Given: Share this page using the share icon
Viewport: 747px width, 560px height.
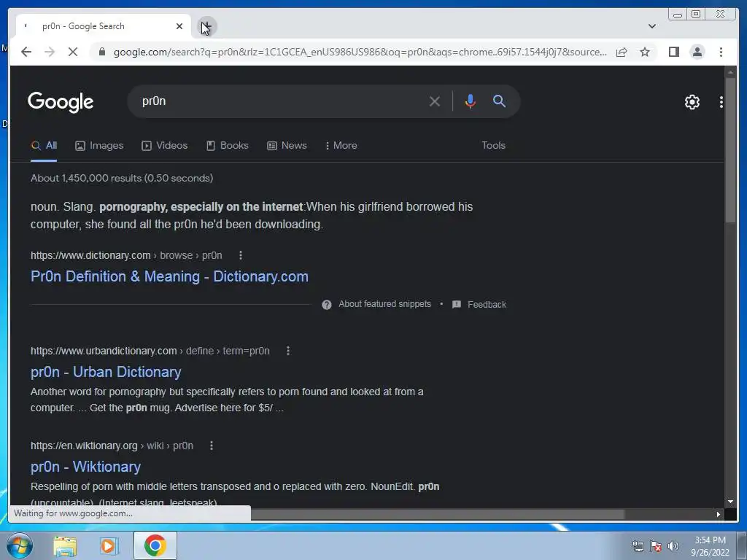Looking at the screenshot, I should coord(622,52).
